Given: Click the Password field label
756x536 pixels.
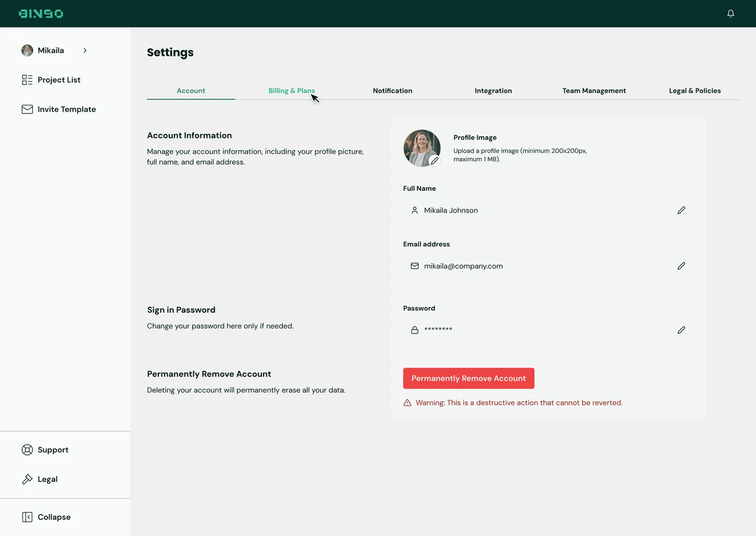Looking at the screenshot, I should click(x=419, y=308).
